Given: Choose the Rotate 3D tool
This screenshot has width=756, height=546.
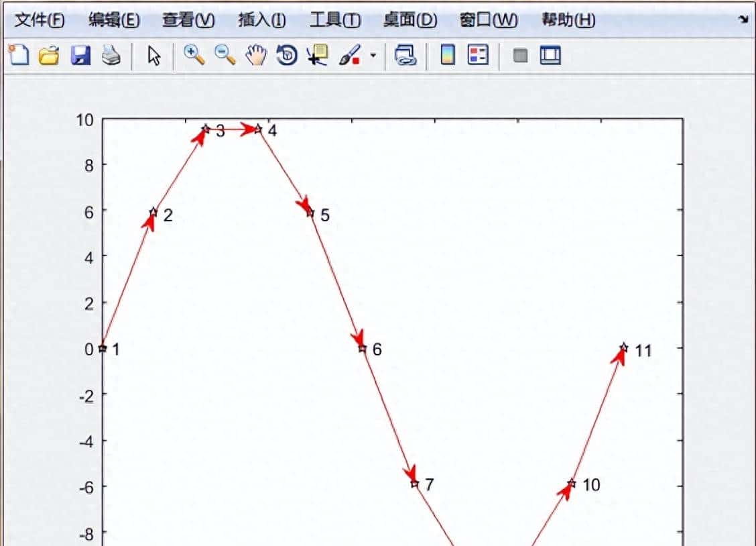Looking at the screenshot, I should pyautogui.click(x=287, y=56).
